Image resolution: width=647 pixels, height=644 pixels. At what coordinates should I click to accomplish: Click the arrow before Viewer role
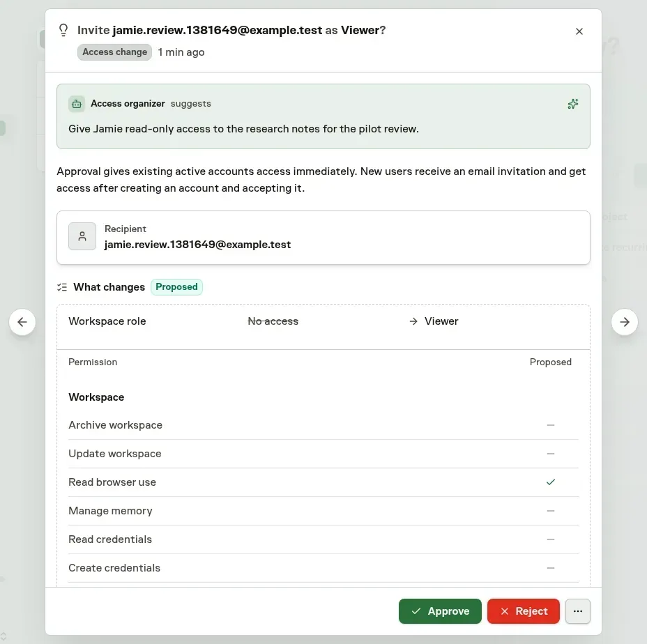tap(413, 321)
